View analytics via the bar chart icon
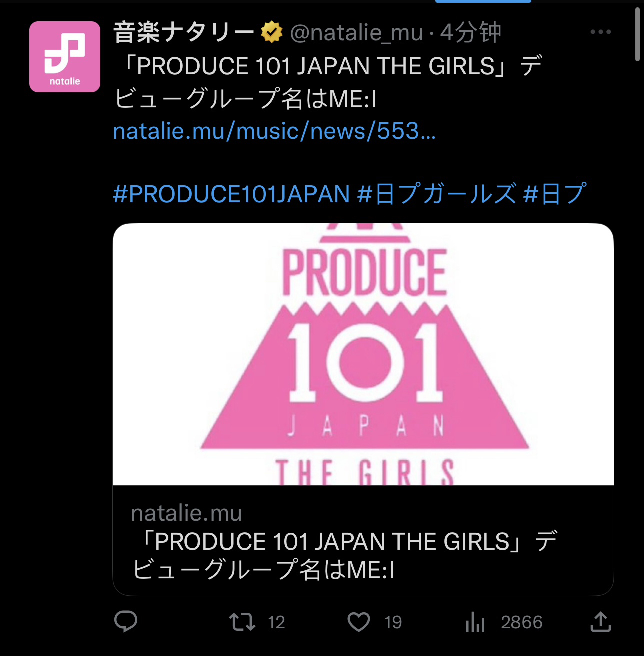 pyautogui.click(x=475, y=623)
